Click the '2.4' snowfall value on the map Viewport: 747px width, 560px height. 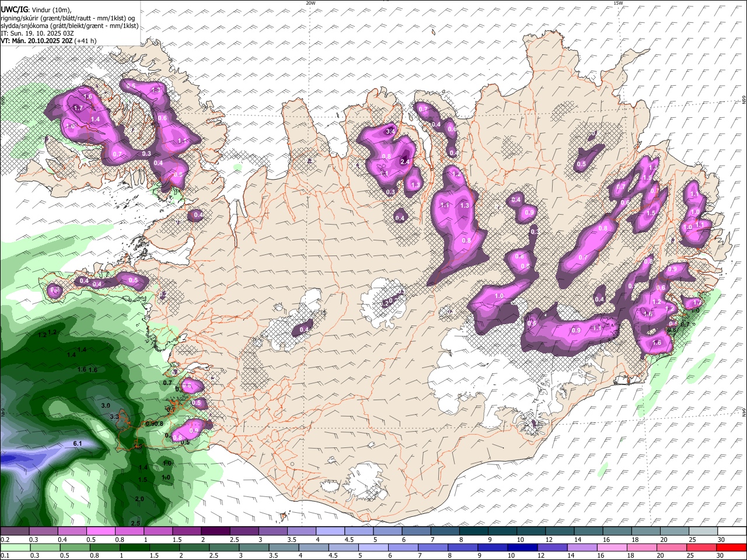405,162
